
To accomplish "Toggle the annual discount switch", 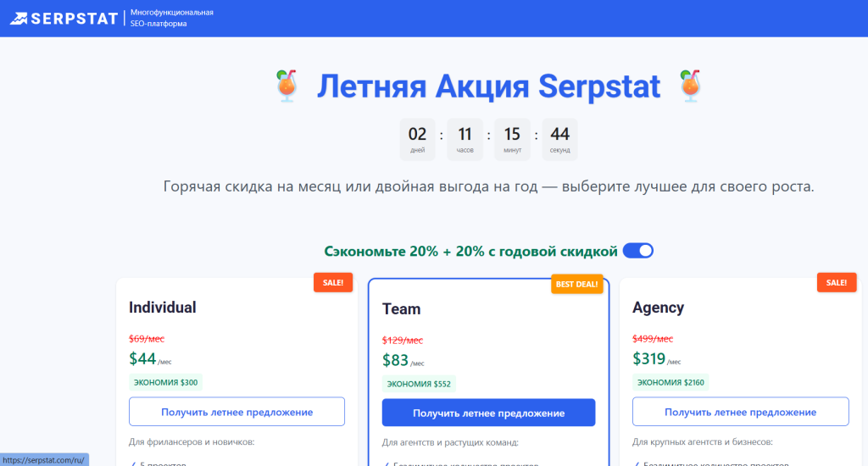I will click(x=637, y=251).
